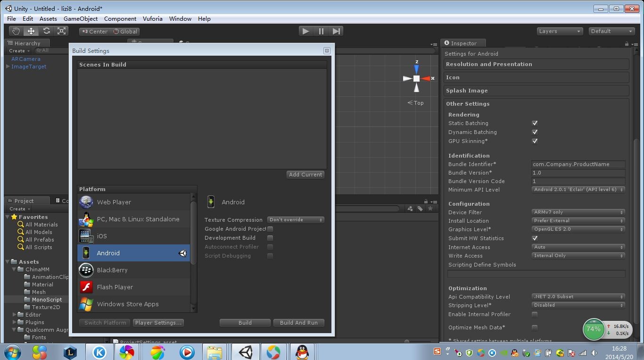Click the Step frame button
Image resolution: width=644 pixels, height=360 pixels.
click(336, 31)
